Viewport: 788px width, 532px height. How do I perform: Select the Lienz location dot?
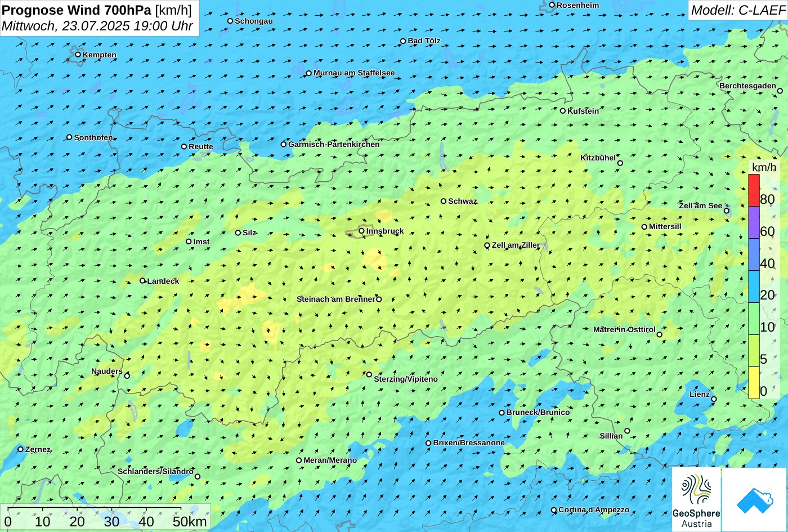pyautogui.click(x=714, y=399)
